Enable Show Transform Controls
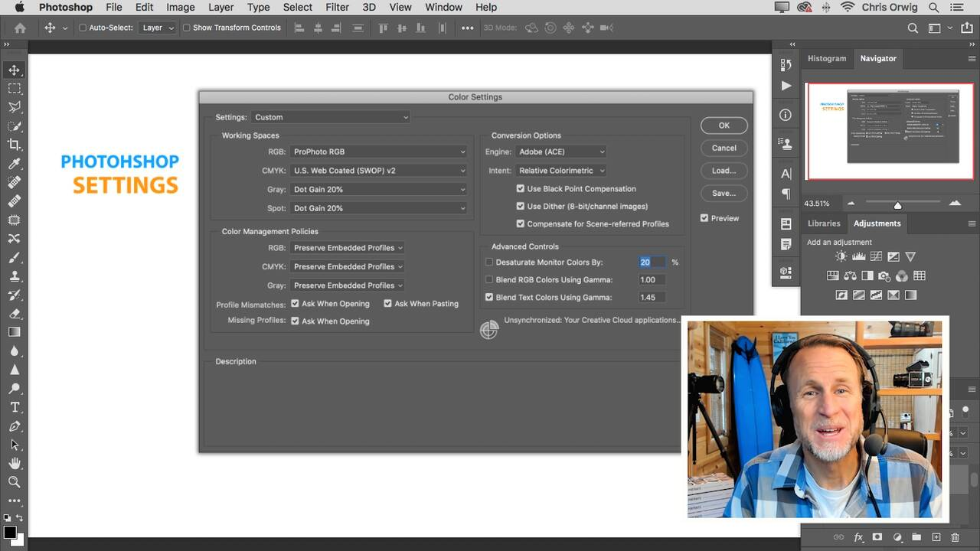 (186, 28)
